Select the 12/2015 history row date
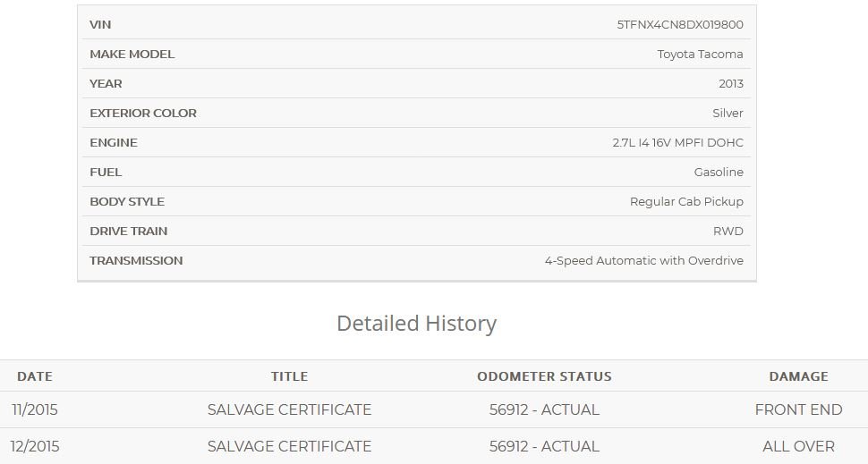Image resolution: width=868 pixels, height=464 pixels. (x=35, y=446)
